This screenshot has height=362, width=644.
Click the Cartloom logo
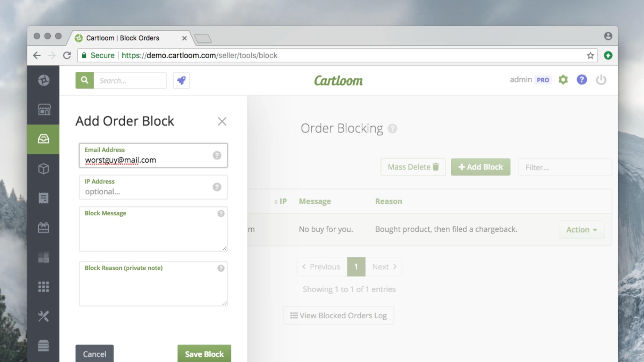338,80
